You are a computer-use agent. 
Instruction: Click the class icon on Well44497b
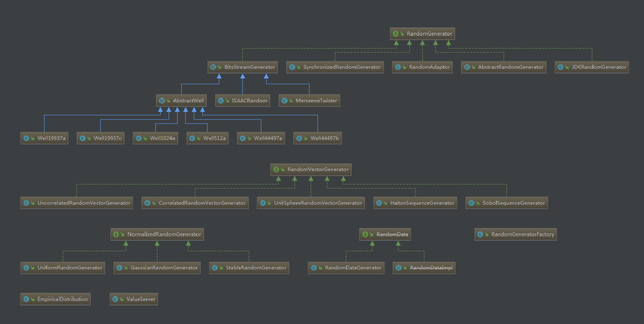[x=299, y=138]
